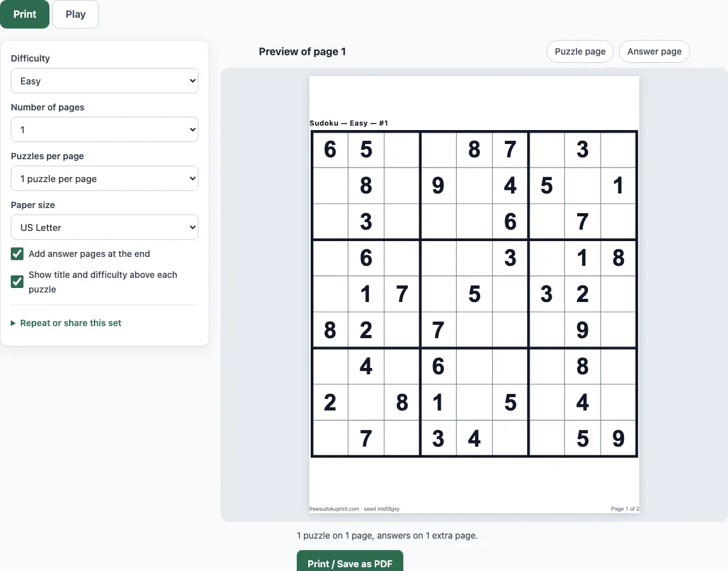Screen dimensions: 728x571
Task: Click the '1 puzzle on 1 page' summary text
Action: (x=387, y=535)
